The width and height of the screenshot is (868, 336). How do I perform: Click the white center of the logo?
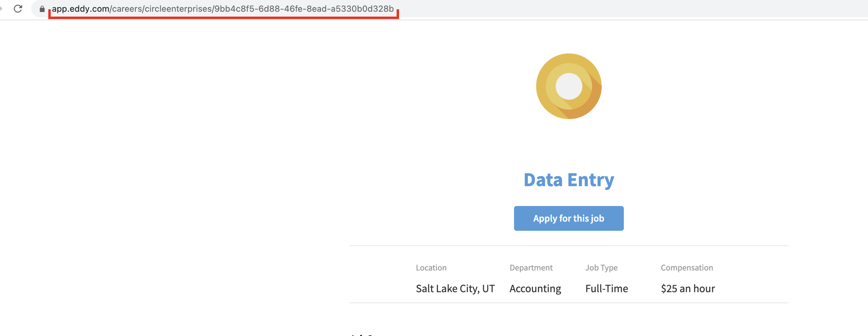[x=569, y=86]
